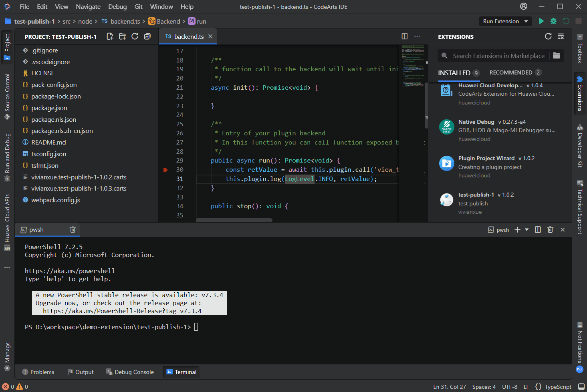Click the New Folder icon in project panel
Screen dimensions: 587x392
122,36
